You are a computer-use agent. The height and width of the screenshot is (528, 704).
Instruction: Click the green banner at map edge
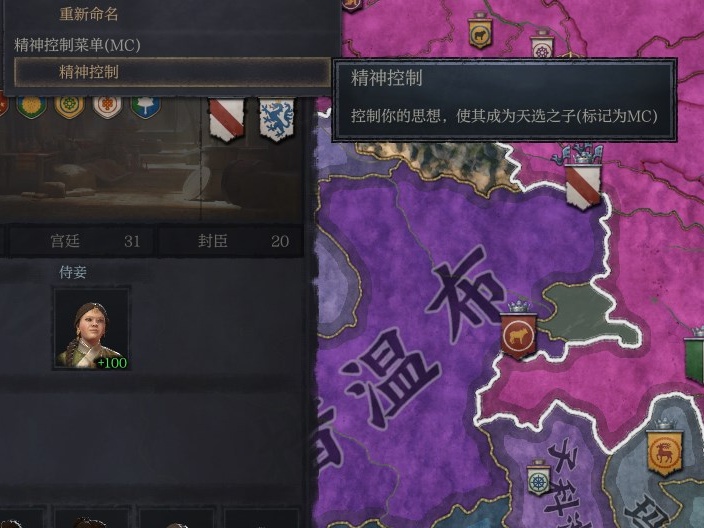pyautogui.click(x=695, y=357)
